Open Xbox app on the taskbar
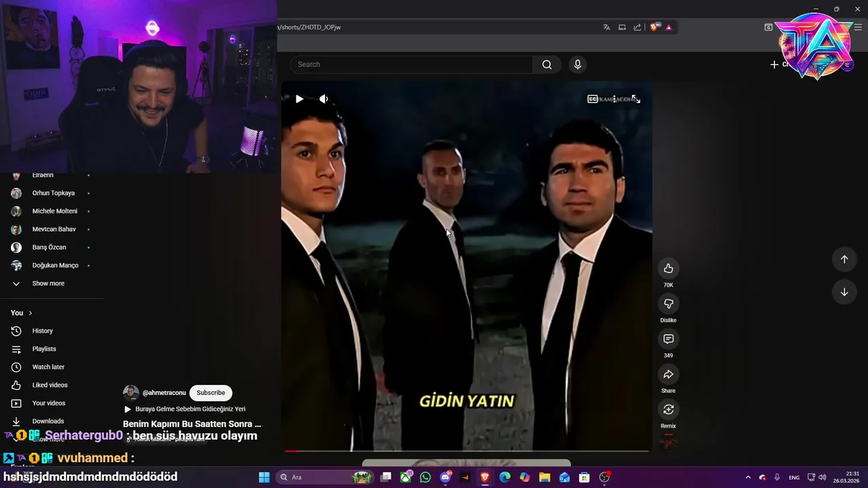The image size is (868, 488). 406,477
